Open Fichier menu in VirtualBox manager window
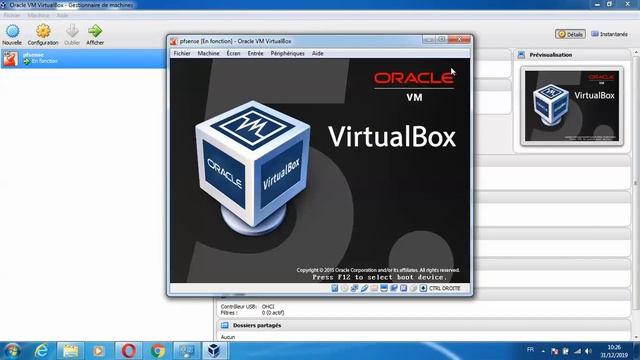Screen dimensions: 640x360 (x=12, y=16)
